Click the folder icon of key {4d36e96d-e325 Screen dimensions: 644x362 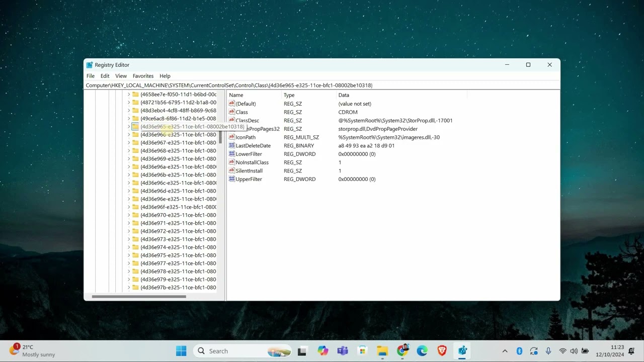(135, 191)
